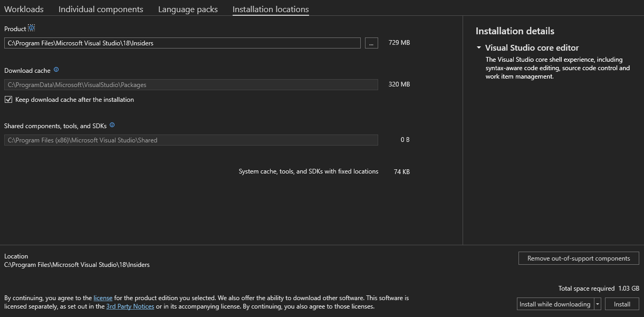Click the Shared components path field
The image size is (644, 317).
coord(191,140)
